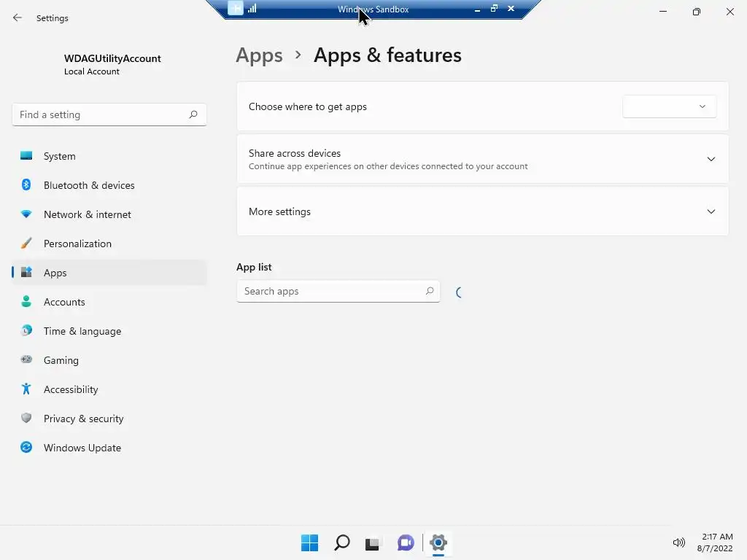Click the Network wifi icon in sidebar
The height and width of the screenshot is (560, 747).
[x=26, y=214]
